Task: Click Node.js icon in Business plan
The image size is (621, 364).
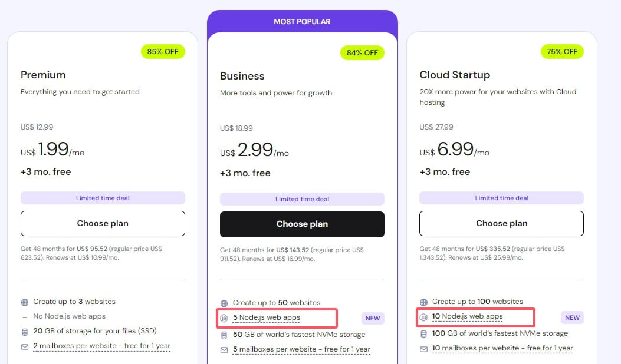Action: [x=224, y=318]
